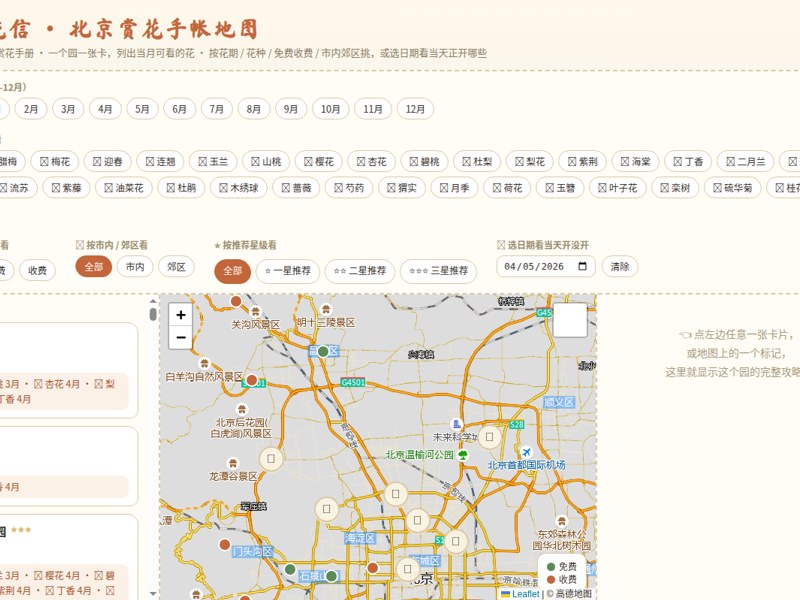Select the green marker on 昌平区 label

pos(323,352)
